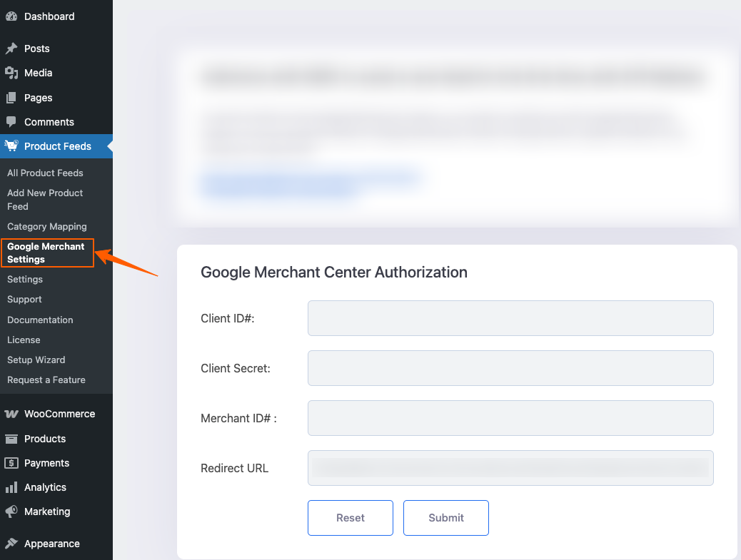
Task: Go to Products menu
Action: click(56, 439)
